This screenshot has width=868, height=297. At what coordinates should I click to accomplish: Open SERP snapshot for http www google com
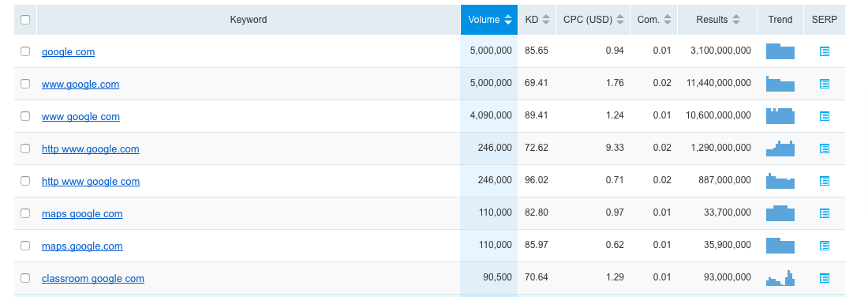(825, 181)
